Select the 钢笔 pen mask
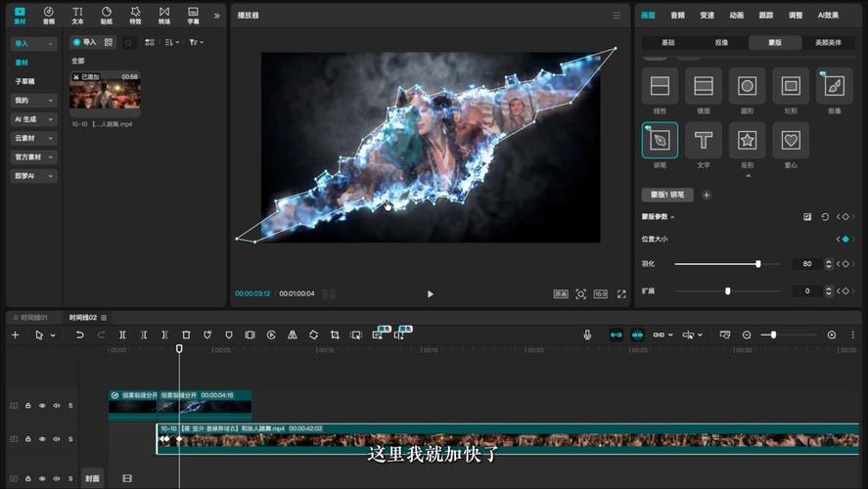Viewport: 868px width, 489px height. click(x=660, y=140)
